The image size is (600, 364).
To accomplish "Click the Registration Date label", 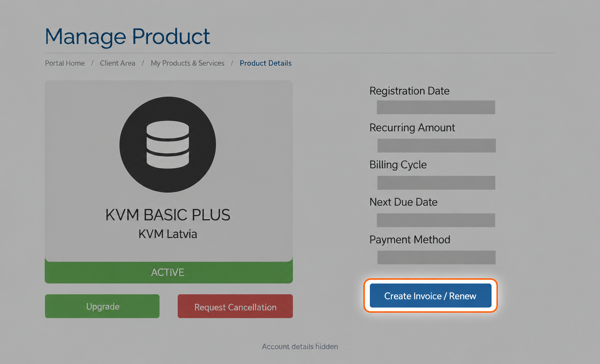I will point(409,91).
